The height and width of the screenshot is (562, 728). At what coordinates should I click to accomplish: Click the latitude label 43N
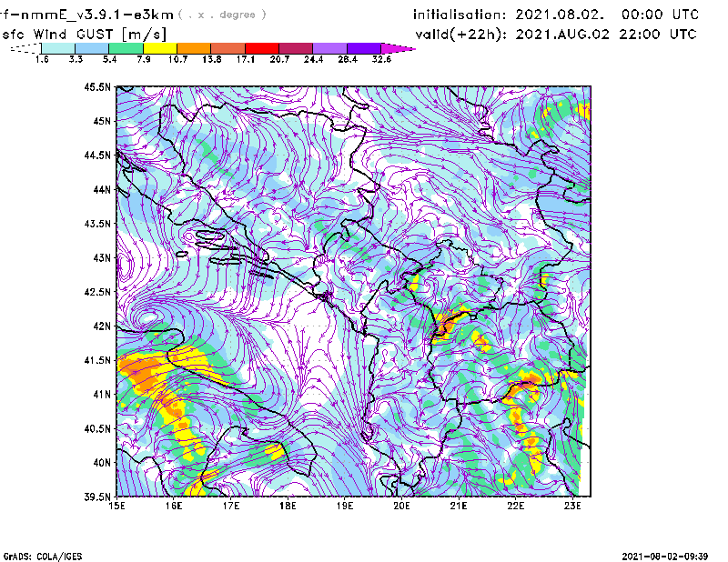(x=102, y=257)
